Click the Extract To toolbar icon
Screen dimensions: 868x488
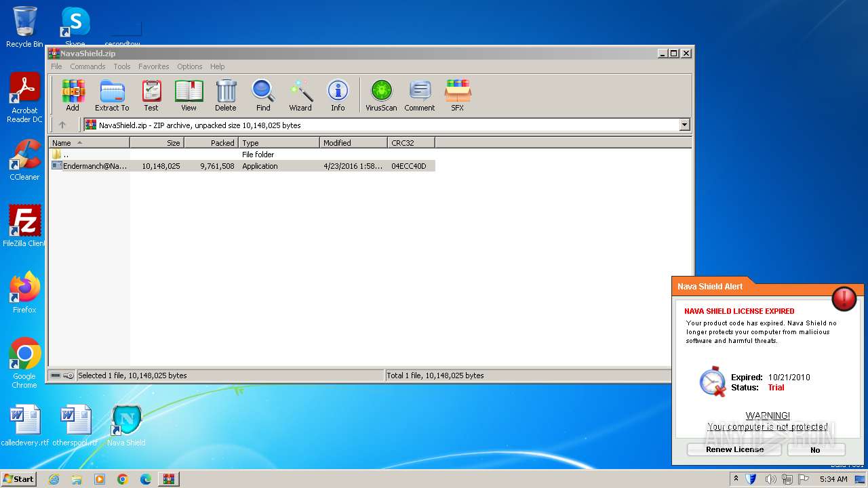112,96
